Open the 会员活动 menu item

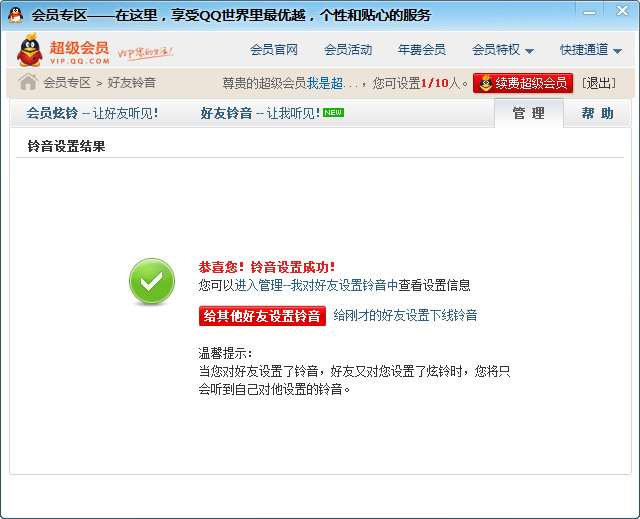click(x=348, y=50)
